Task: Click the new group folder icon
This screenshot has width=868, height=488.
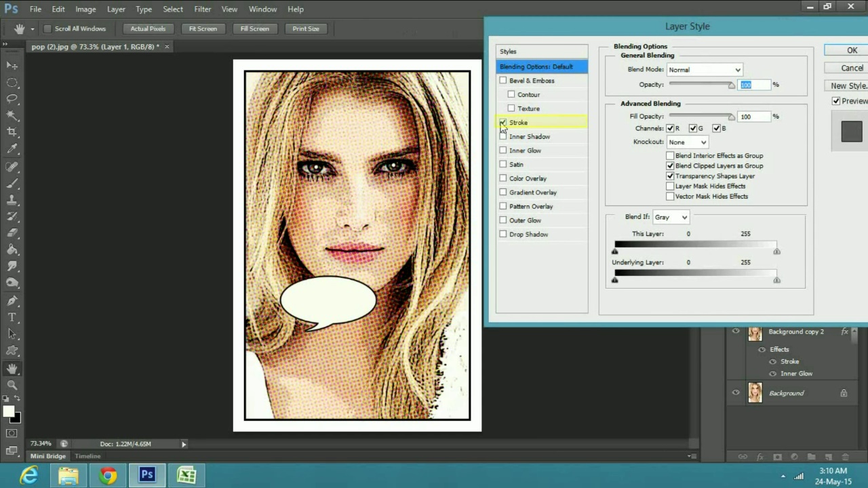Action: (811, 457)
